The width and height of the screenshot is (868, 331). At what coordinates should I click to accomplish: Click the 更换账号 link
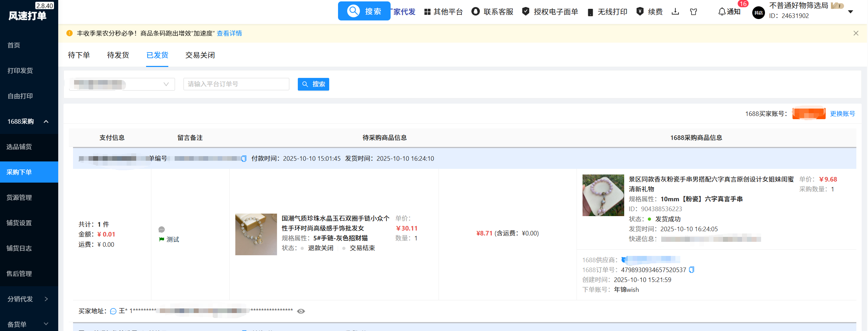pyautogui.click(x=842, y=114)
